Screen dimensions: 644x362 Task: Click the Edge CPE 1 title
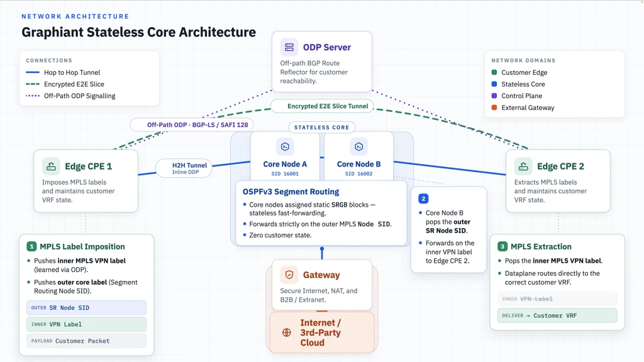coord(88,166)
